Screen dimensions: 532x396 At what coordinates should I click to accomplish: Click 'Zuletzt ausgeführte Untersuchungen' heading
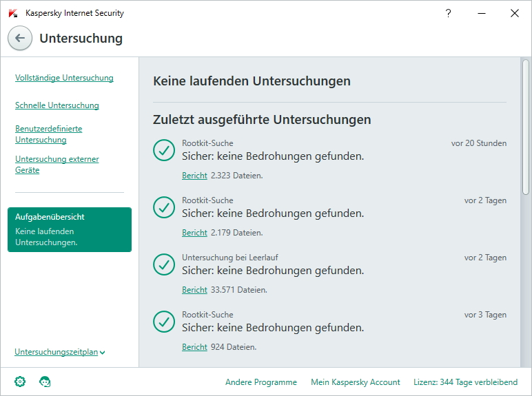tap(262, 120)
